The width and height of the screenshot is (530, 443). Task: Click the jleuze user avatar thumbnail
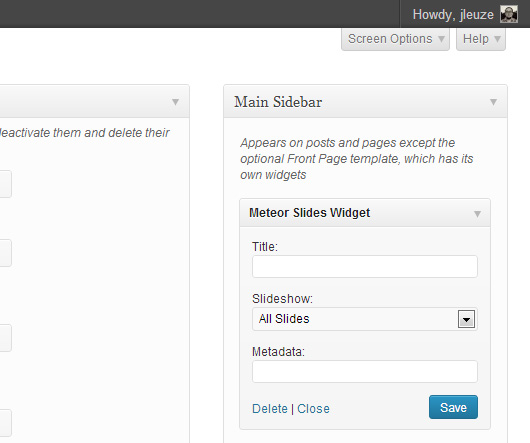pyautogui.click(x=509, y=15)
